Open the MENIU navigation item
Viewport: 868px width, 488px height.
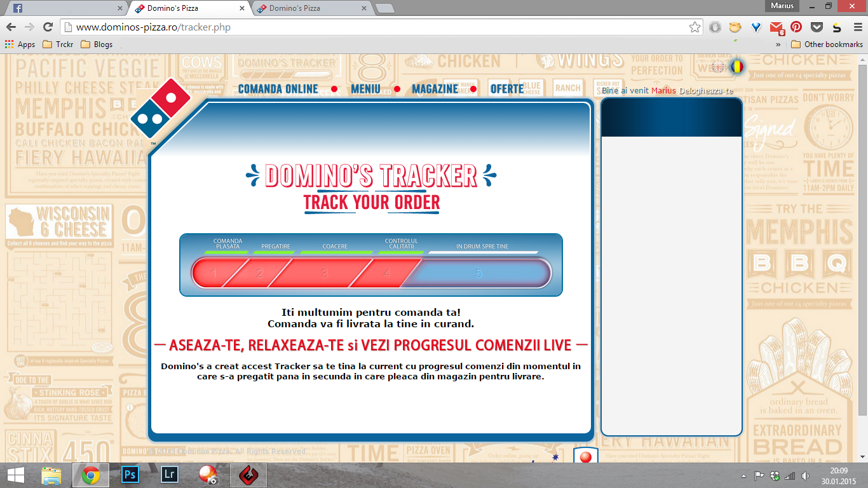coord(365,89)
